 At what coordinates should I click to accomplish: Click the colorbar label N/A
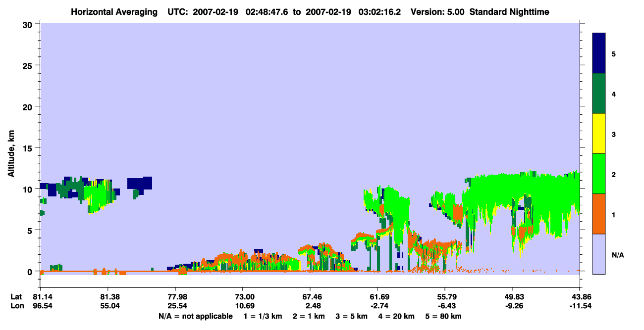[617, 255]
